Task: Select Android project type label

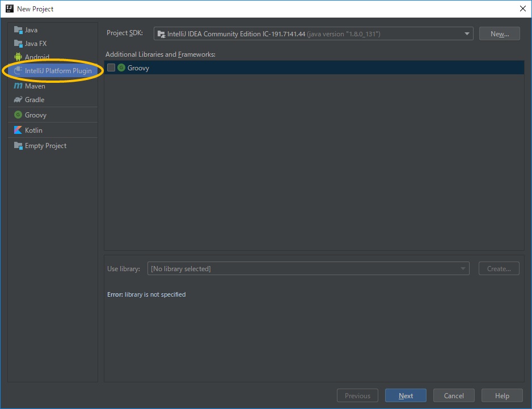Action: pyautogui.click(x=37, y=57)
